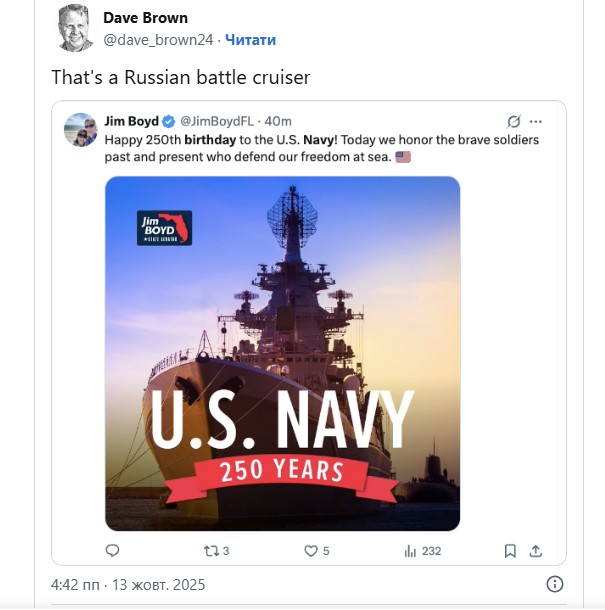Click Dave Brown's profile avatar
This screenshot has width=605, height=610.
tap(74, 28)
